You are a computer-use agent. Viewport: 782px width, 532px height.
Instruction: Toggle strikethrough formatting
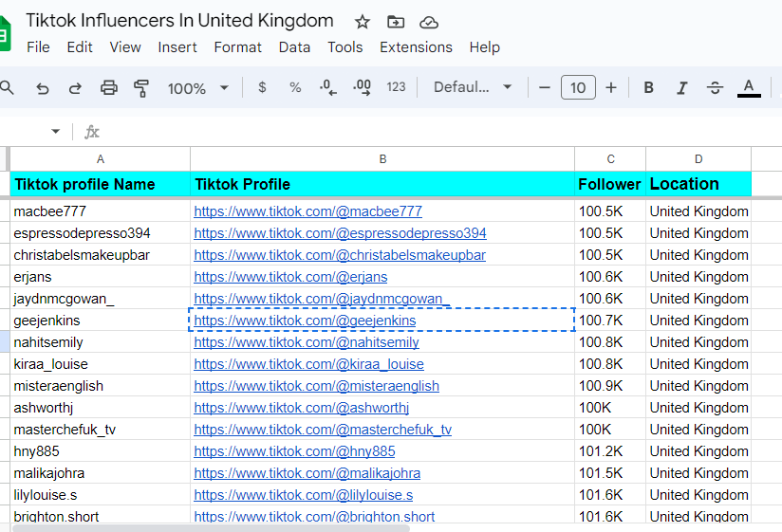[x=715, y=88]
